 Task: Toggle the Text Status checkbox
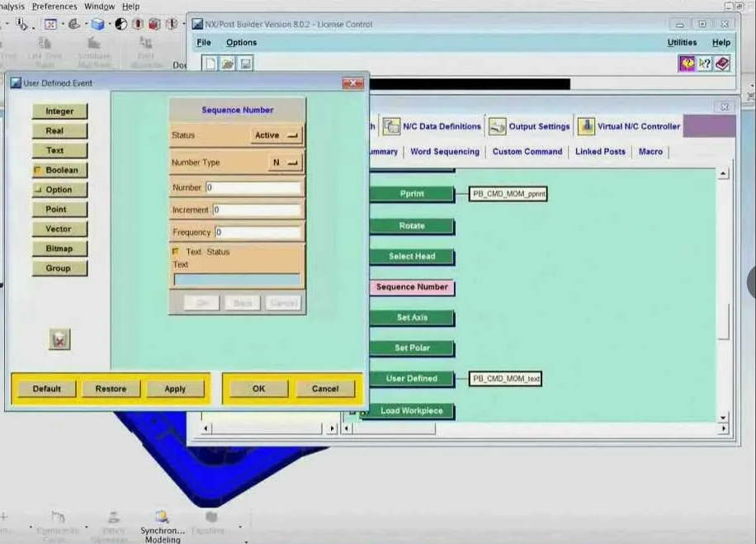[x=176, y=251]
